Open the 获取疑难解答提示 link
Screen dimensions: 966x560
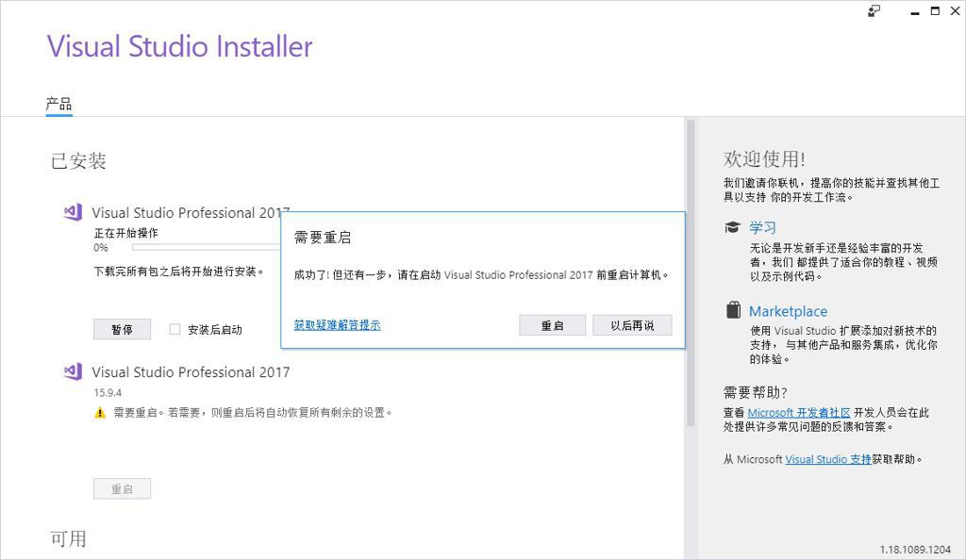click(337, 325)
